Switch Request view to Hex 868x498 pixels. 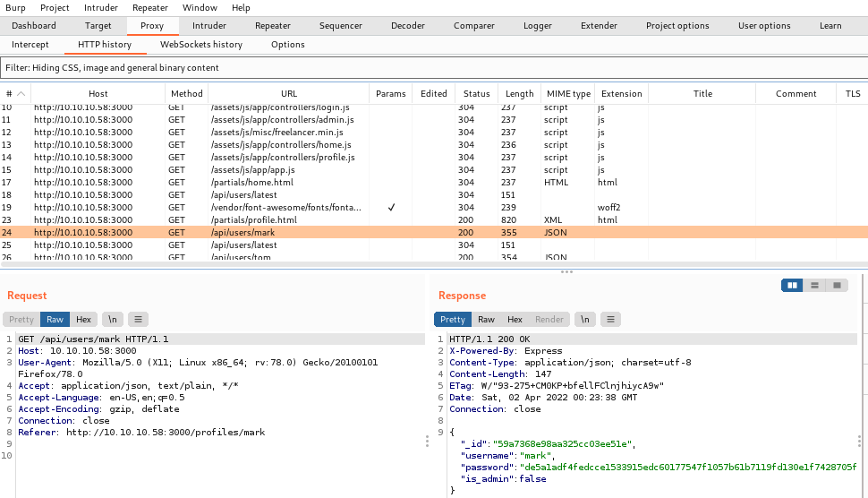pyautogui.click(x=83, y=319)
